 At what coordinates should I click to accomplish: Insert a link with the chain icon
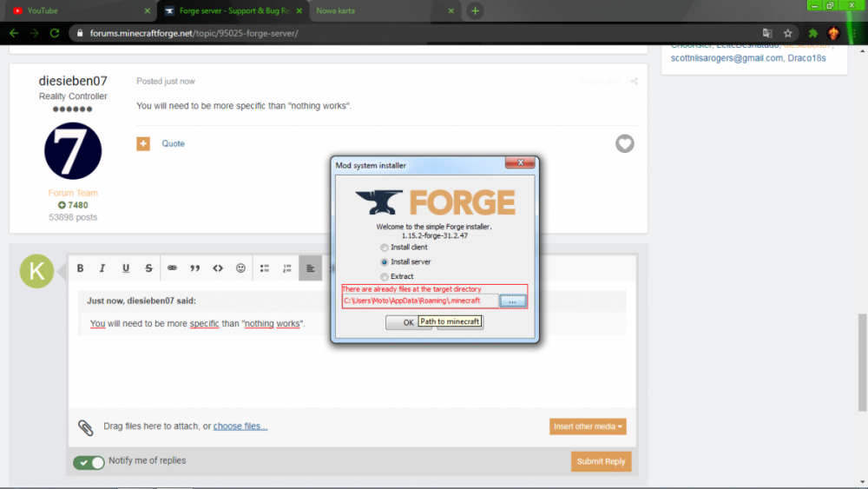172,268
